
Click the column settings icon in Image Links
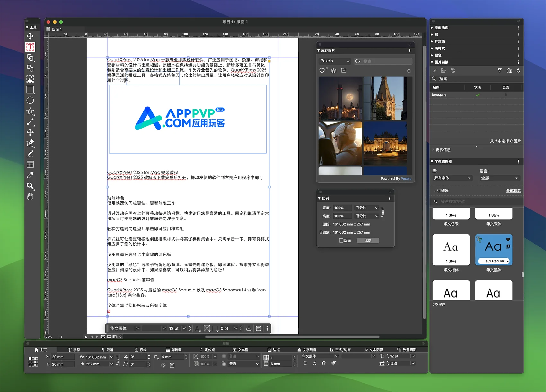point(509,71)
